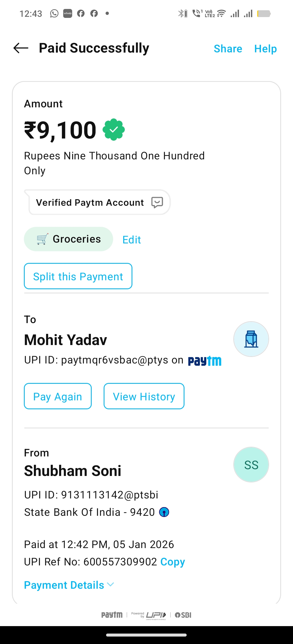The width and height of the screenshot is (293, 644).
Task: Tap the WhatsApp notification icon in status bar
Action: pos(54,13)
